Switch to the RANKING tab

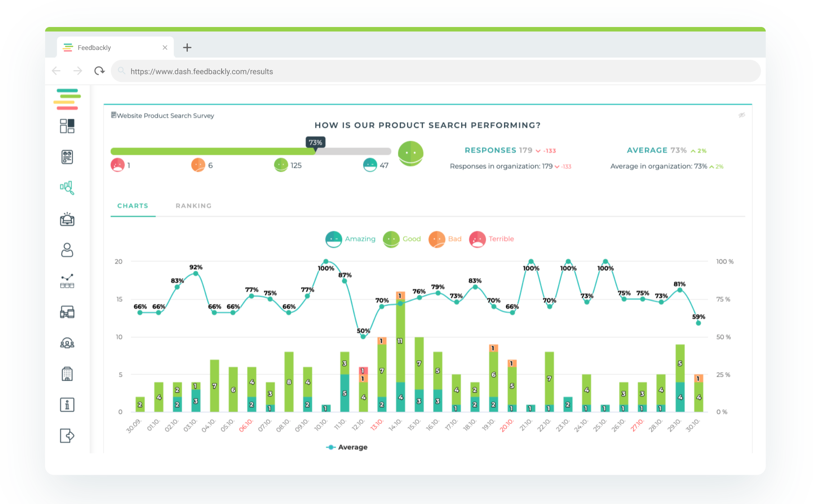click(193, 206)
